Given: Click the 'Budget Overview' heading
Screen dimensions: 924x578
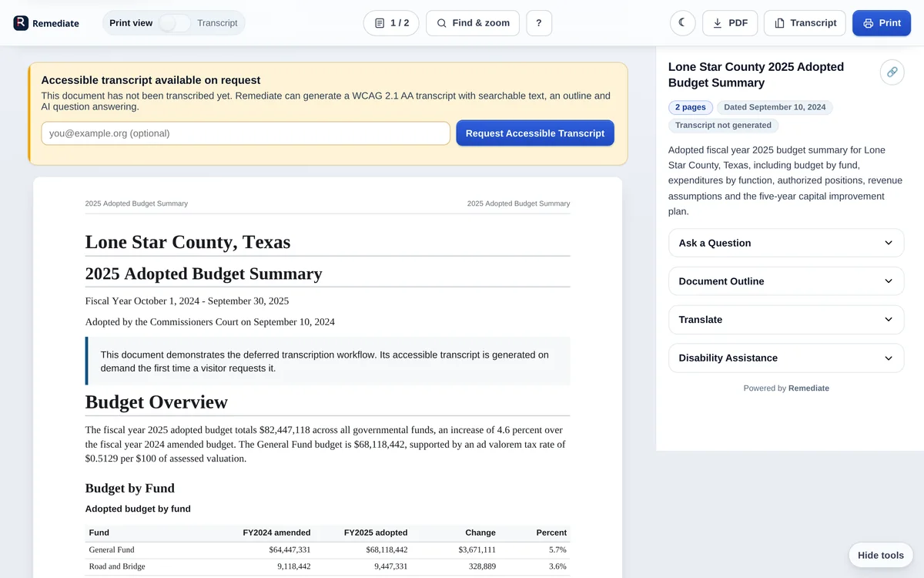Looking at the screenshot, I should click(156, 402).
